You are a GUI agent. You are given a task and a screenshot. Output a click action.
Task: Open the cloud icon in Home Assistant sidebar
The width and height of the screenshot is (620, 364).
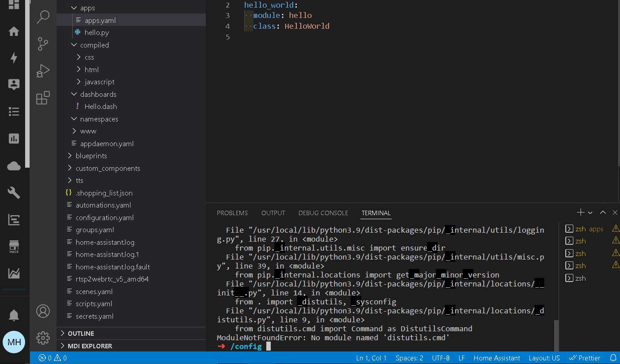click(x=14, y=166)
